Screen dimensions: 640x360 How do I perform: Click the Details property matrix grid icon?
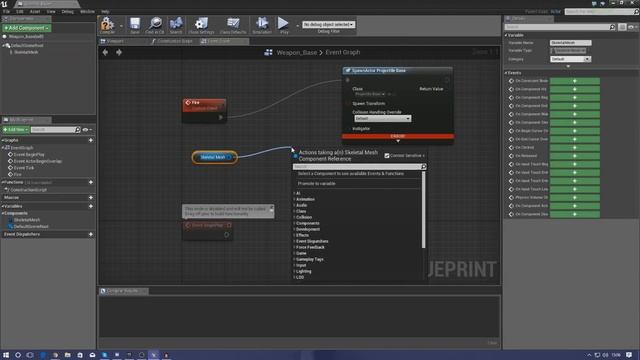622,27
